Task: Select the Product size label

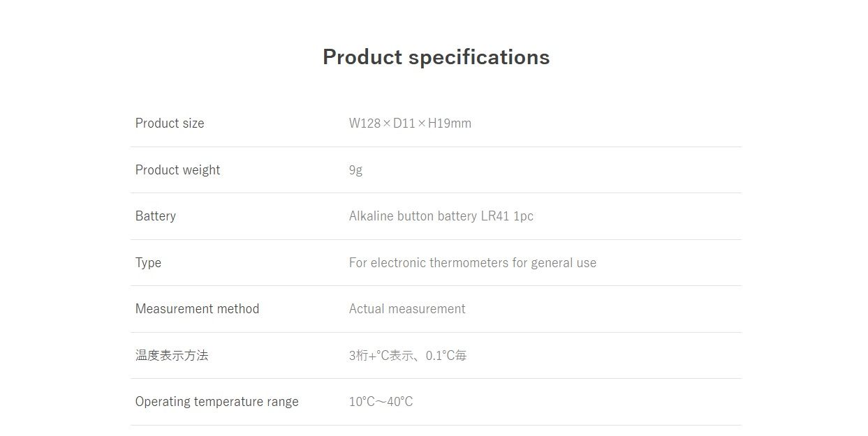Action: coord(170,123)
